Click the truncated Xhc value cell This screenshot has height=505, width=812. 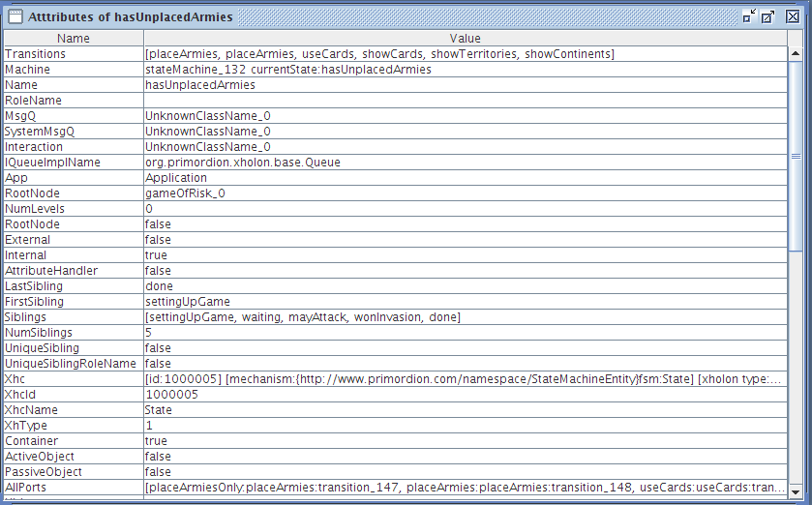466,379
